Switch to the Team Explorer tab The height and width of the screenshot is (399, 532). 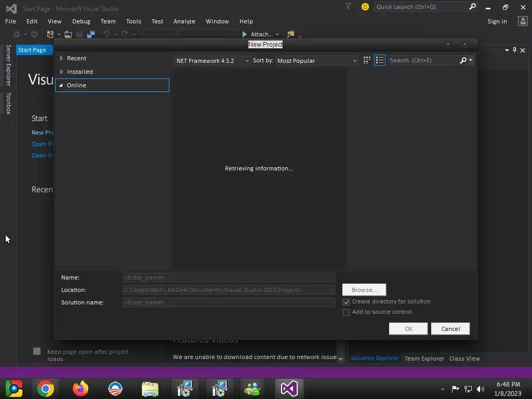coord(424,358)
